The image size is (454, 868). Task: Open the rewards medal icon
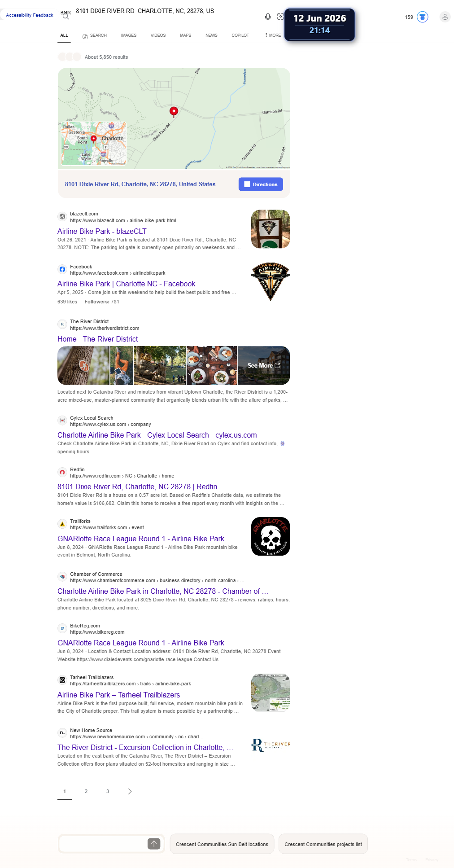point(422,17)
